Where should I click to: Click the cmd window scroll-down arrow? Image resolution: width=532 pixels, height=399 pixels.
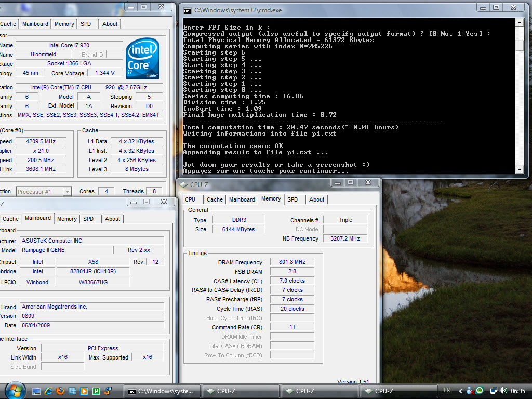[x=520, y=170]
